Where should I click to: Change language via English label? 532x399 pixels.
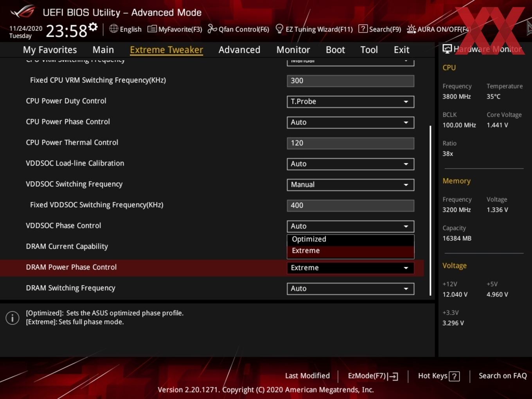(131, 29)
